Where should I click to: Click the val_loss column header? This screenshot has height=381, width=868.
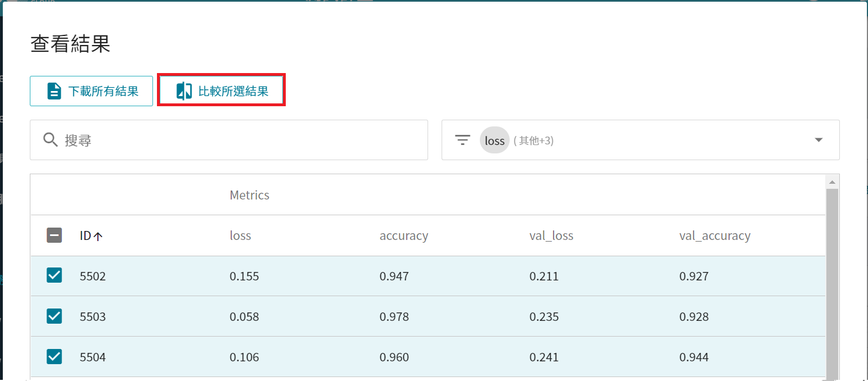[x=551, y=236]
